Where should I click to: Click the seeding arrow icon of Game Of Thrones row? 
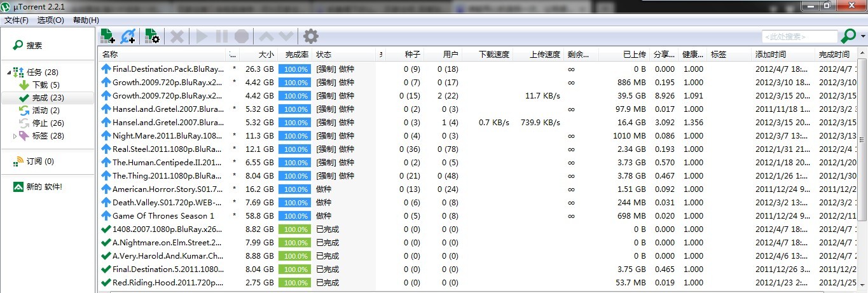[x=106, y=215]
